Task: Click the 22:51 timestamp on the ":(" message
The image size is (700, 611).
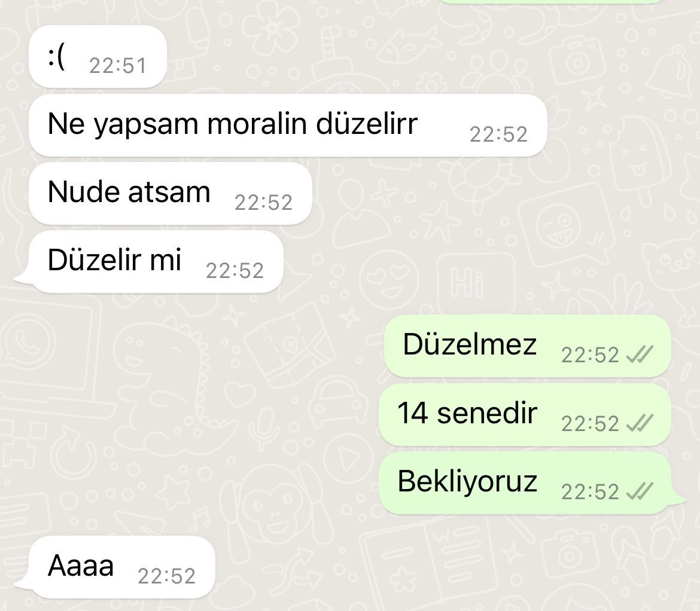Action: (x=118, y=66)
